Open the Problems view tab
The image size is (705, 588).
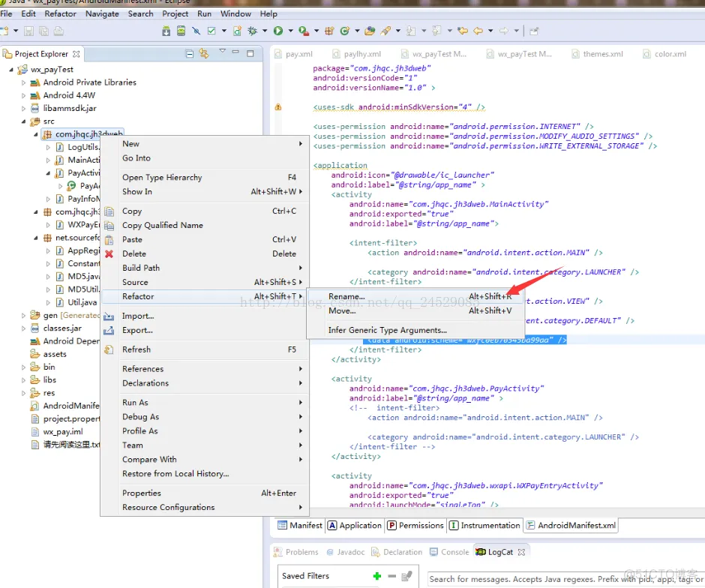[295, 552]
